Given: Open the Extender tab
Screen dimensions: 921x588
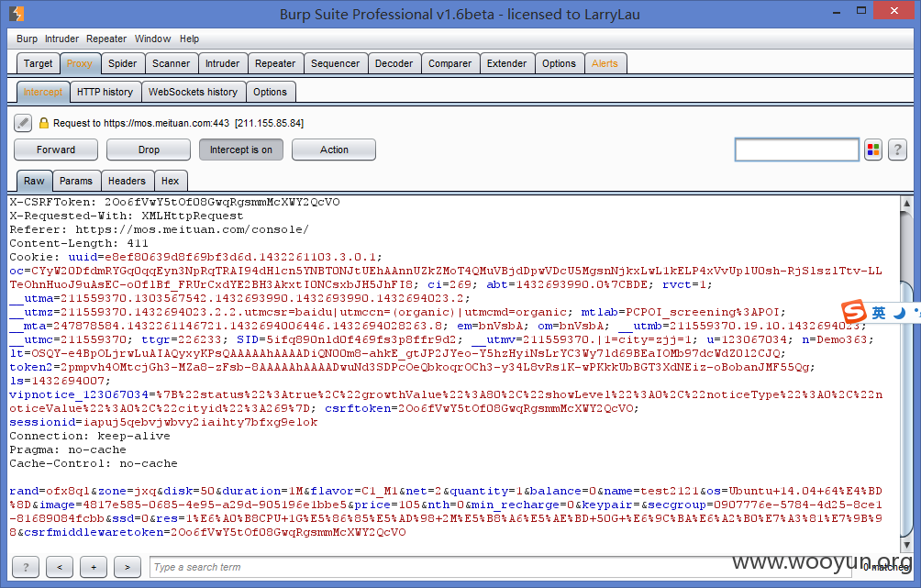Looking at the screenshot, I should 507,63.
